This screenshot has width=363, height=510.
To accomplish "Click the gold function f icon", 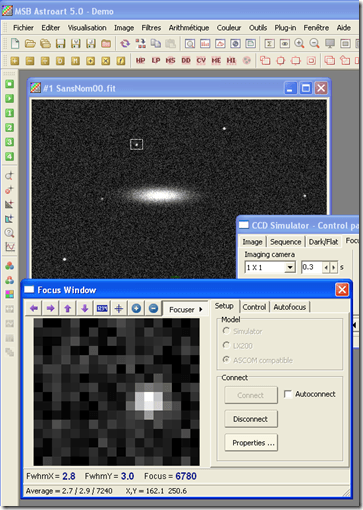I will [121, 61].
